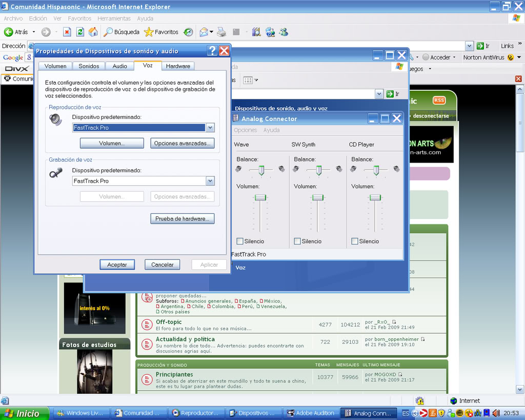Expand the browser address bar dropdown

point(469,46)
